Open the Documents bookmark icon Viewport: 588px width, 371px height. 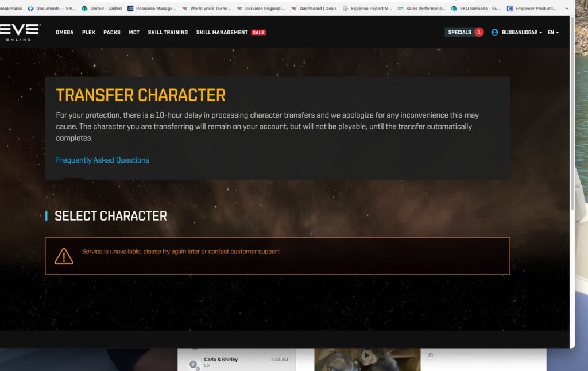(31, 9)
